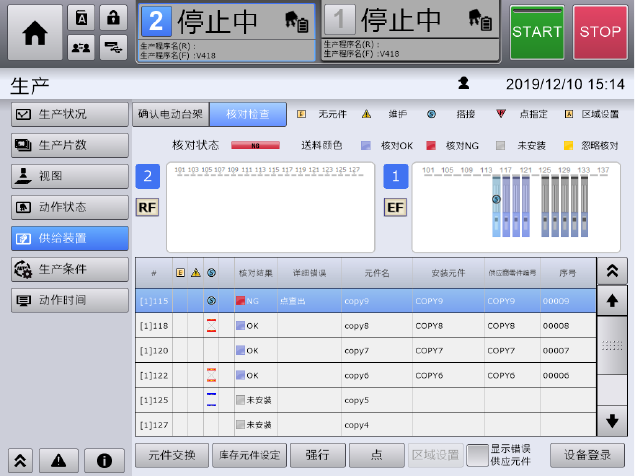Screen dimensions: 635x476
Task: Click the network connection icon in header
Action: pos(113,47)
